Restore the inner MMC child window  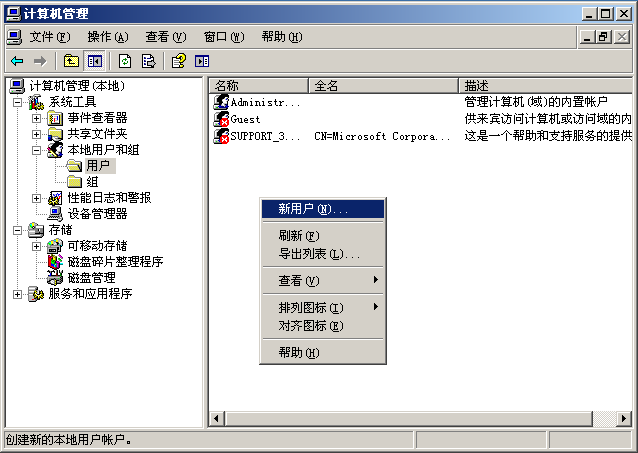coord(603,37)
